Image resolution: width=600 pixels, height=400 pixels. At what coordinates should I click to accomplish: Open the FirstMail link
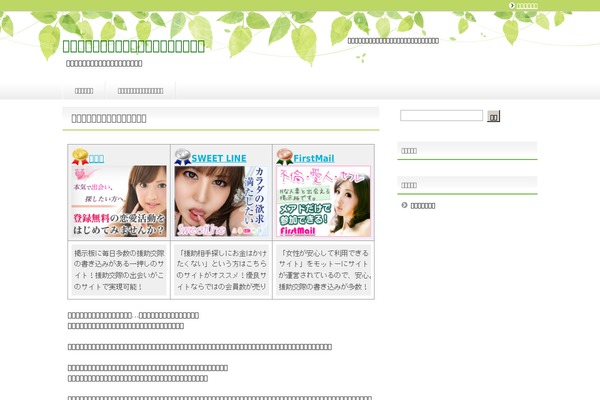(314, 158)
